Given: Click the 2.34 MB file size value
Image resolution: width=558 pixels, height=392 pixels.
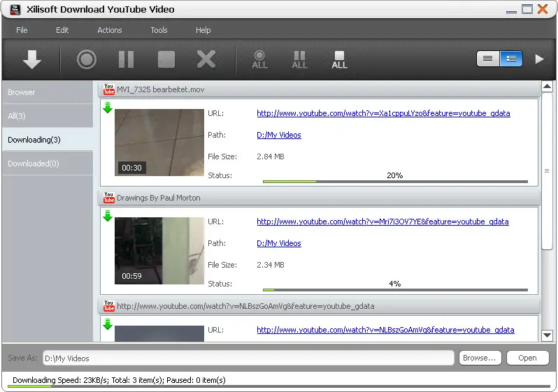Looking at the screenshot, I should (271, 265).
